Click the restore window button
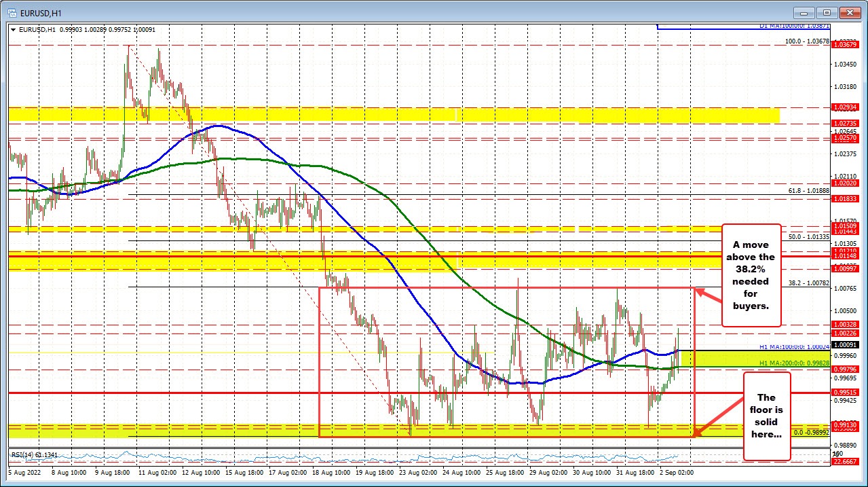868x487 pixels. tap(827, 12)
